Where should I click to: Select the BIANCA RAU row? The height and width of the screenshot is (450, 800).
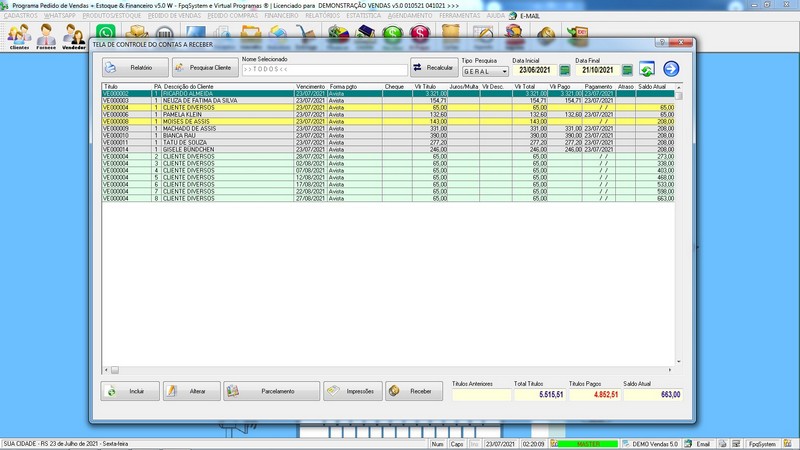point(388,136)
